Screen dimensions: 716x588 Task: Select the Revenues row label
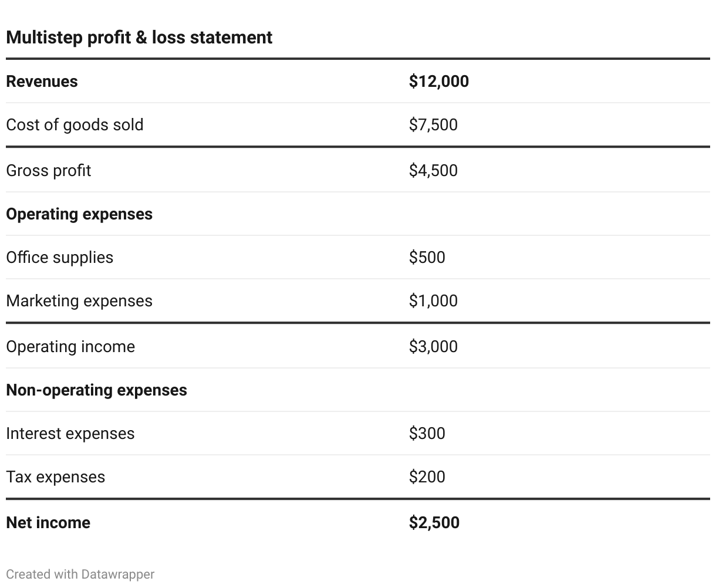tap(42, 81)
